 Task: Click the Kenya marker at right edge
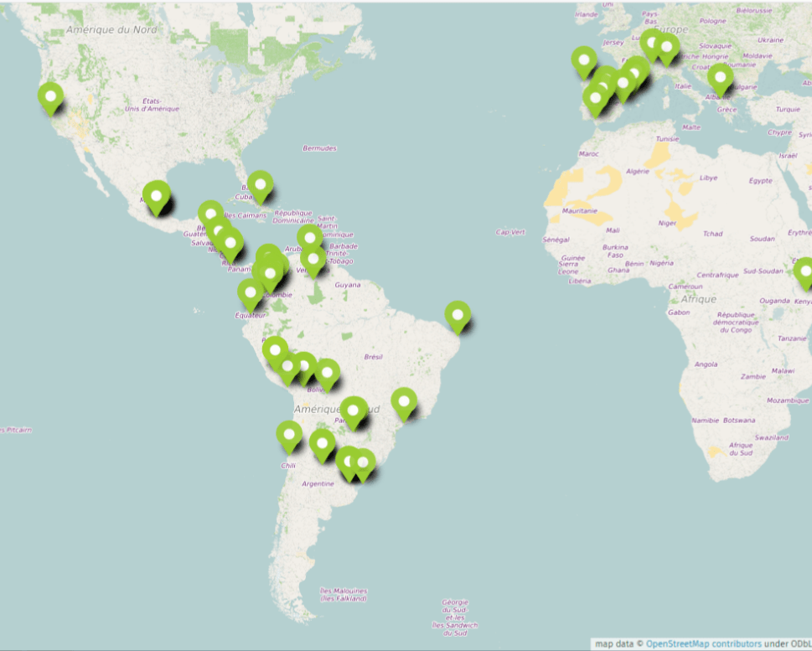[x=805, y=272]
